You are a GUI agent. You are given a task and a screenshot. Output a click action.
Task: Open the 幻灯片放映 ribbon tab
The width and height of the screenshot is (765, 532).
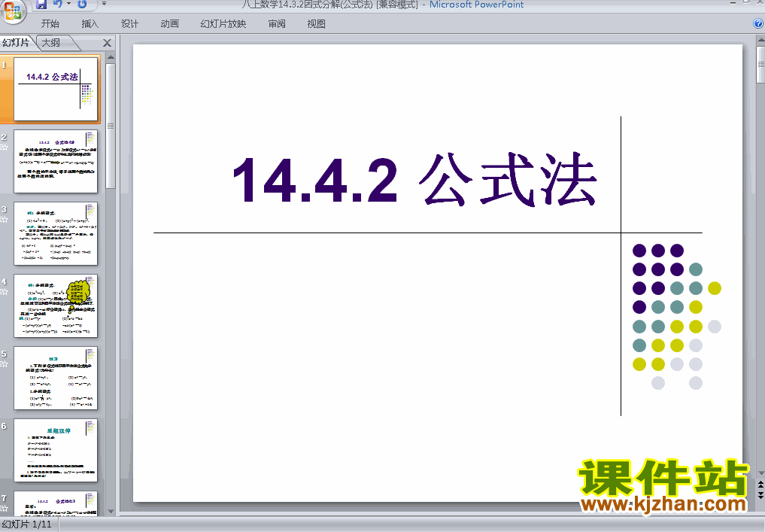[x=223, y=23]
